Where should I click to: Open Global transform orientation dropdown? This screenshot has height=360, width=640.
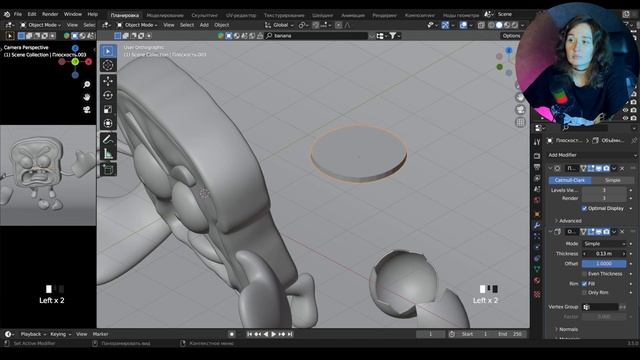280,25
